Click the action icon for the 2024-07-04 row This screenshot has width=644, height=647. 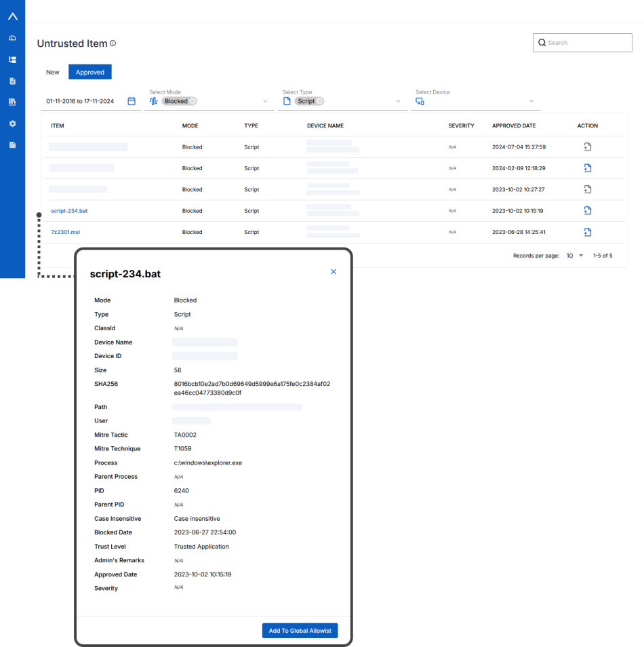588,146
